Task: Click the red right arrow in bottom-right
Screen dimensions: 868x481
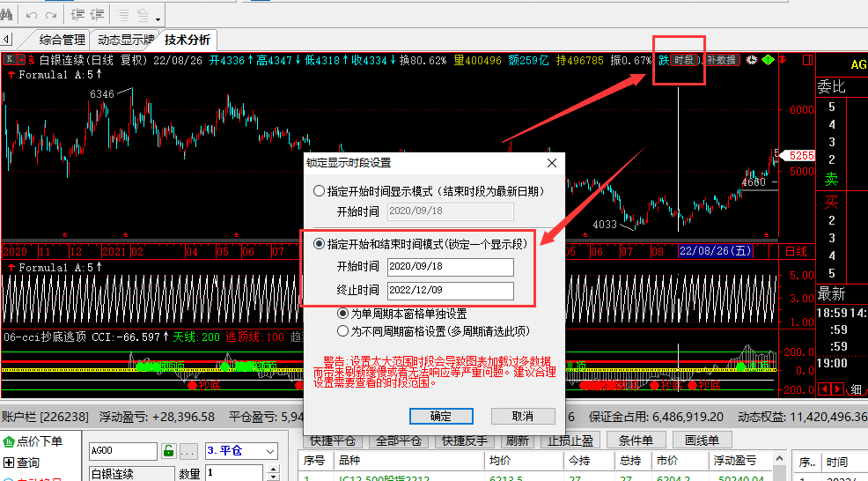Action: [837, 389]
